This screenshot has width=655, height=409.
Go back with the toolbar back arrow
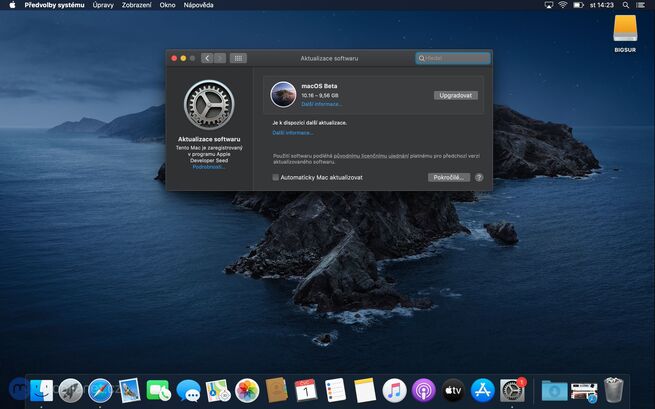(207, 58)
